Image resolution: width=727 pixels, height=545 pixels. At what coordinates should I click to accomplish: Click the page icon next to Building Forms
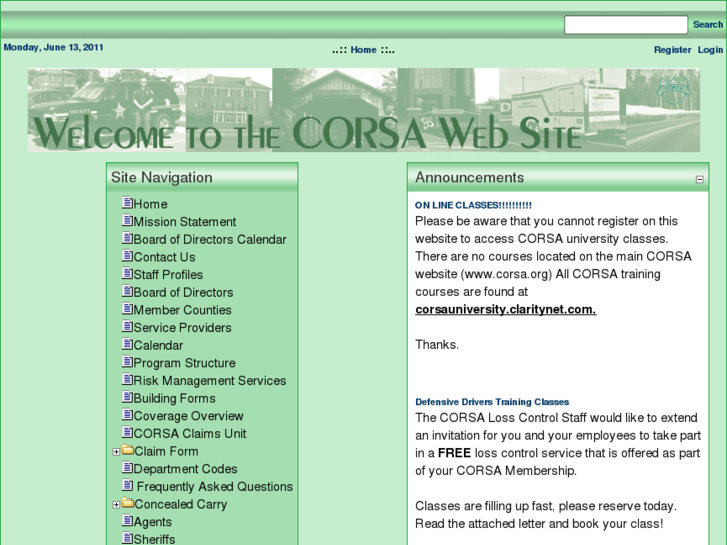(x=127, y=397)
